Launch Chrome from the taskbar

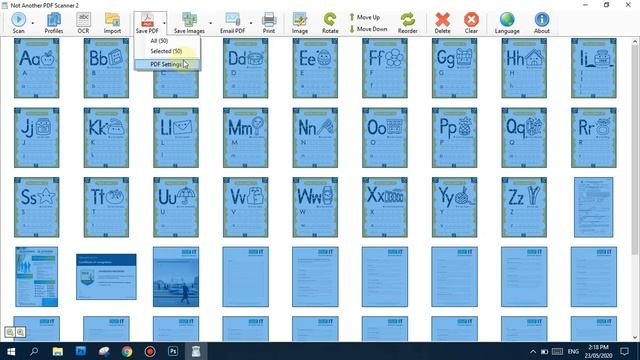[x=127, y=351]
